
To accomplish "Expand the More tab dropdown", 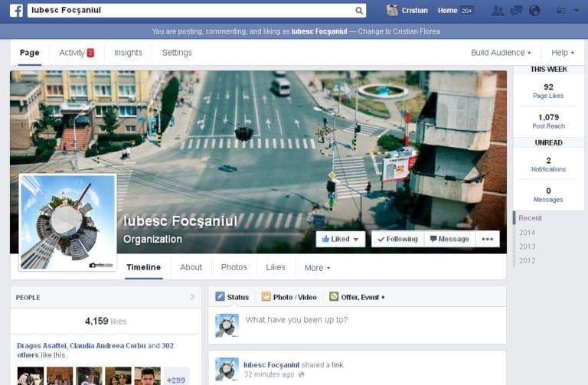I will (x=317, y=268).
